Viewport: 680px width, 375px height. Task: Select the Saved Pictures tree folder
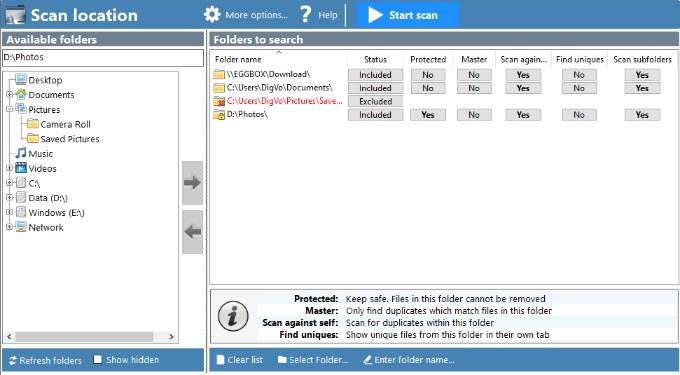70,139
